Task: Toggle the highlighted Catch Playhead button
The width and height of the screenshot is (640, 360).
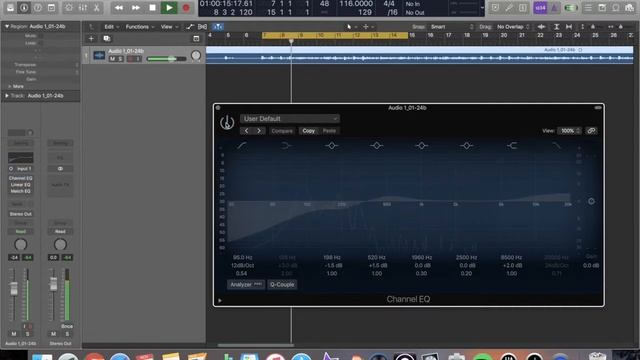Action: (218, 27)
